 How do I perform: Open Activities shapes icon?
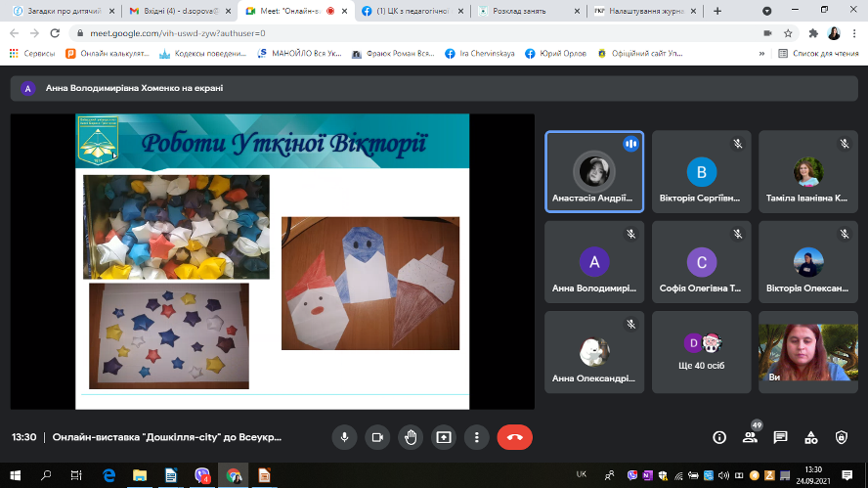[811, 437]
